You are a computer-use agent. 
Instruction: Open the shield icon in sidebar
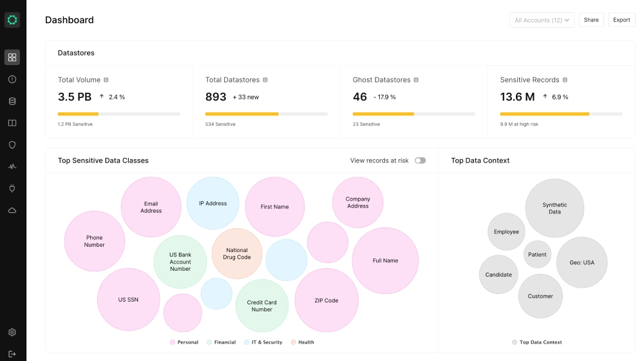(x=12, y=145)
